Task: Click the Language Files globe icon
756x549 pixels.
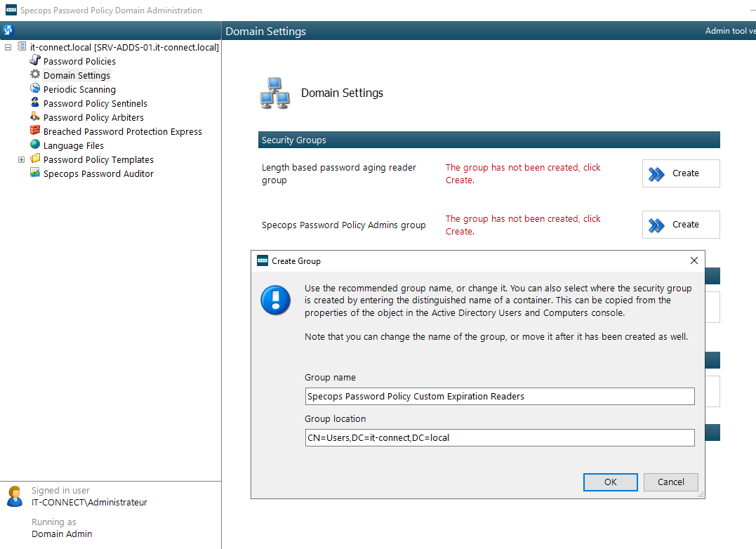Action: [34, 145]
